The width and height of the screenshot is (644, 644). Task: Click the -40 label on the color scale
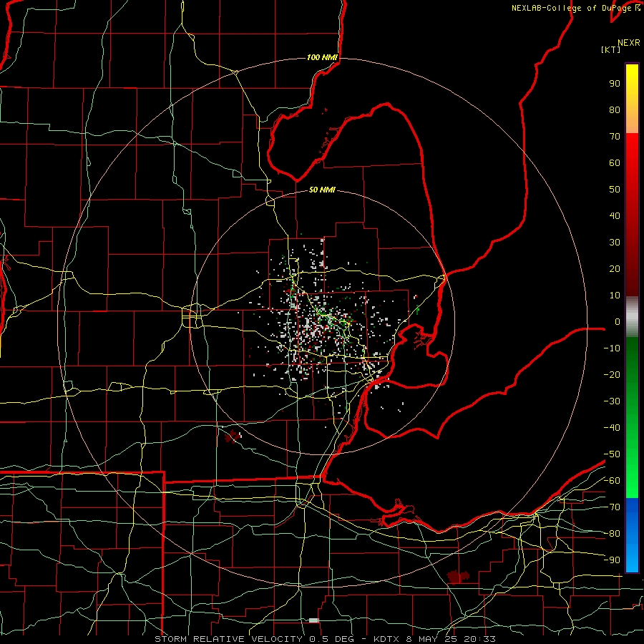pos(612,428)
